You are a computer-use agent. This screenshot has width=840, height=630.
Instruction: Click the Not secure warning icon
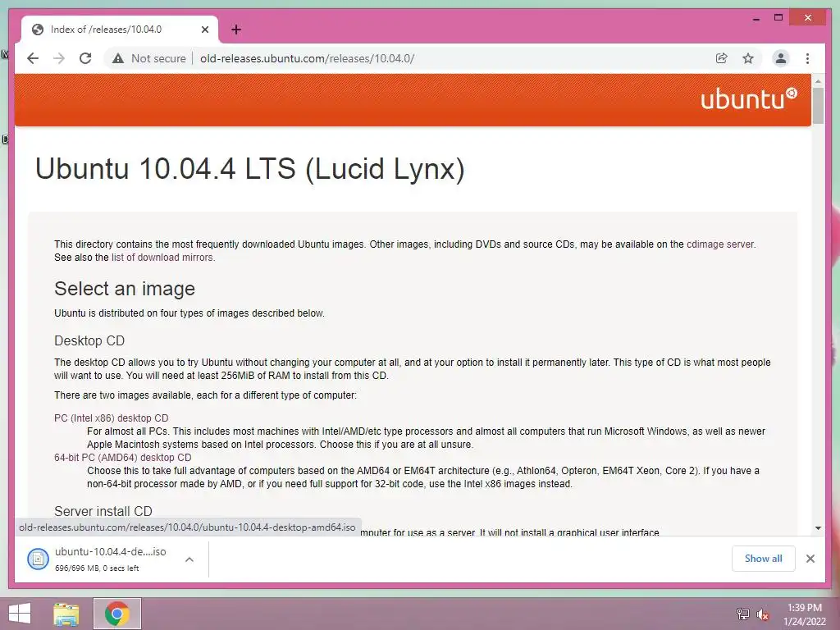pyautogui.click(x=118, y=58)
